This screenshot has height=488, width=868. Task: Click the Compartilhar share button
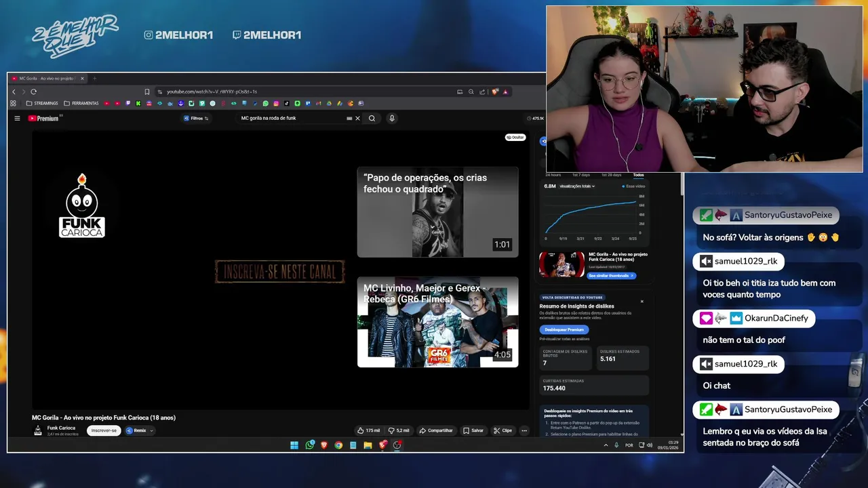tap(436, 430)
